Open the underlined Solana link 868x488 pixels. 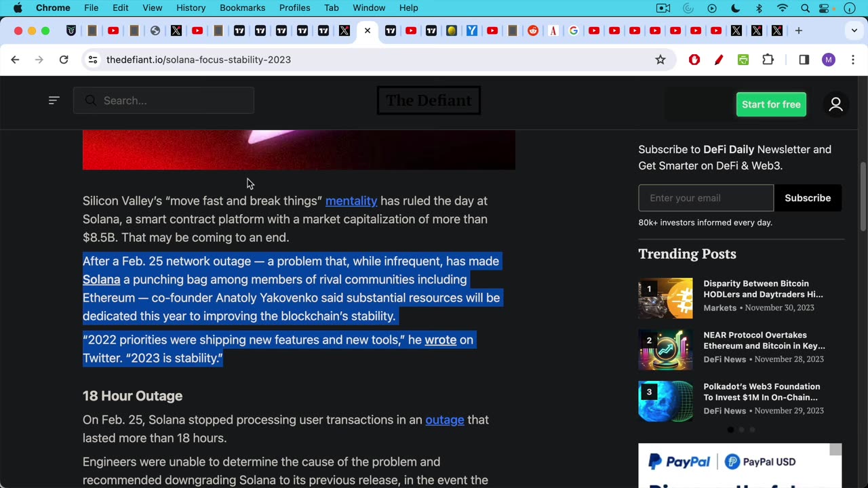pos(101,279)
